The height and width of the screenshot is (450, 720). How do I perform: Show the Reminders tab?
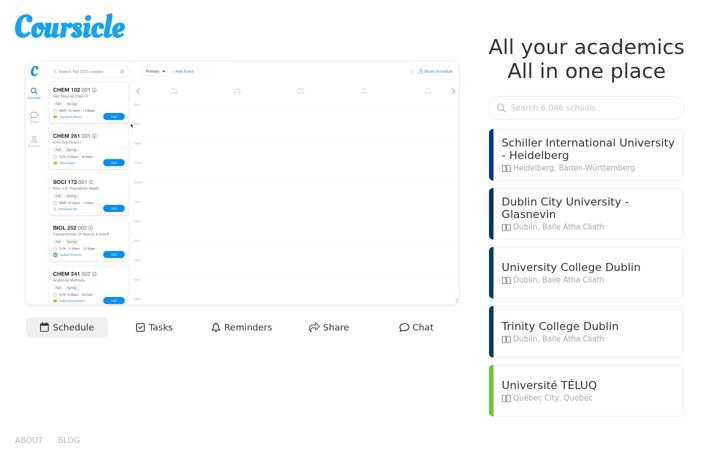(x=242, y=327)
